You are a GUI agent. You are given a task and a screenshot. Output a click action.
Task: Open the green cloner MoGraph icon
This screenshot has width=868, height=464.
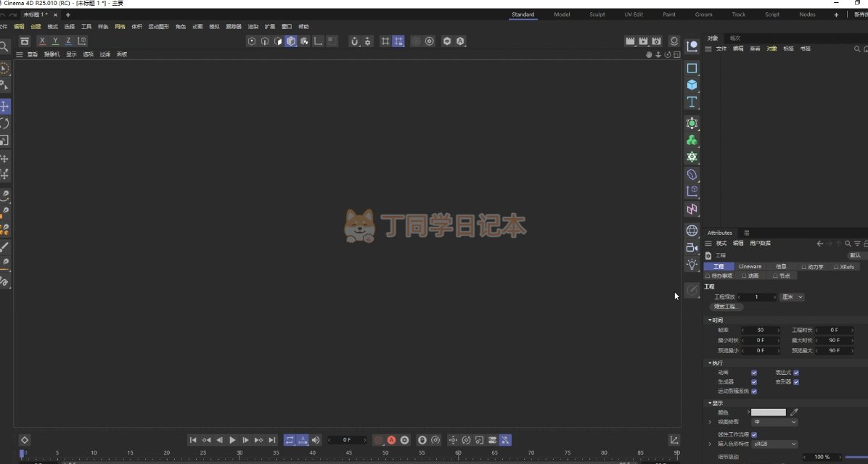(692, 141)
